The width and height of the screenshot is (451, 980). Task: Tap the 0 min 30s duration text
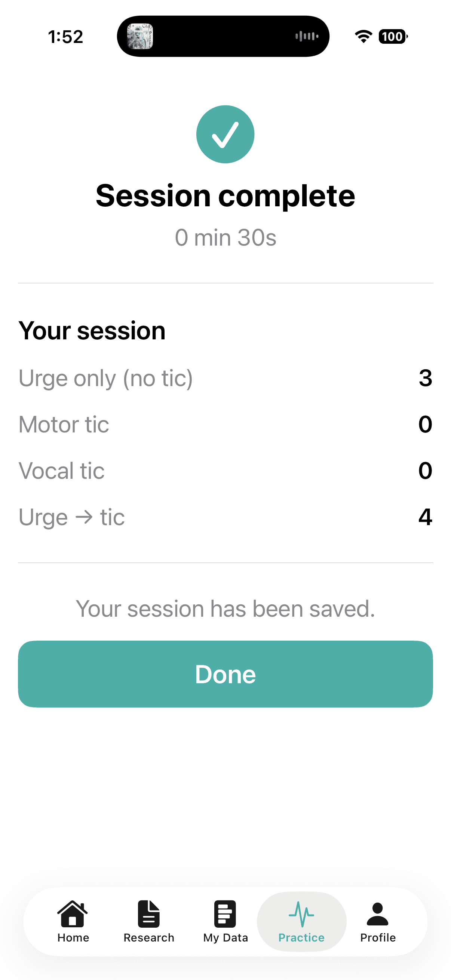coord(225,238)
